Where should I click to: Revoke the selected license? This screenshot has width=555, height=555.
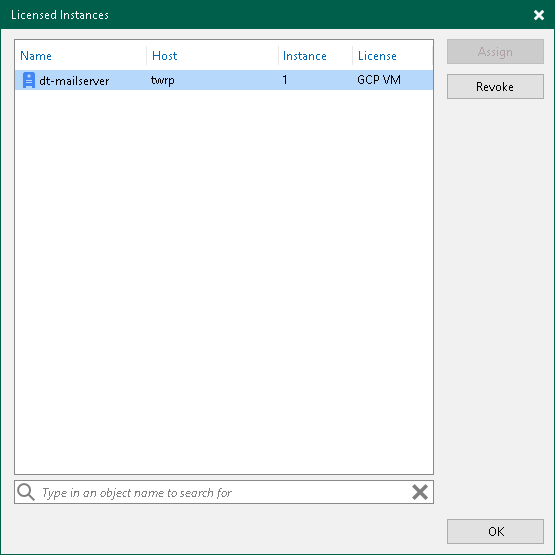pos(495,86)
